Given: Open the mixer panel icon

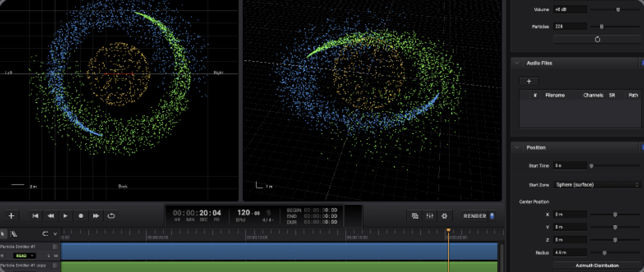Looking at the screenshot, I should 430,216.
